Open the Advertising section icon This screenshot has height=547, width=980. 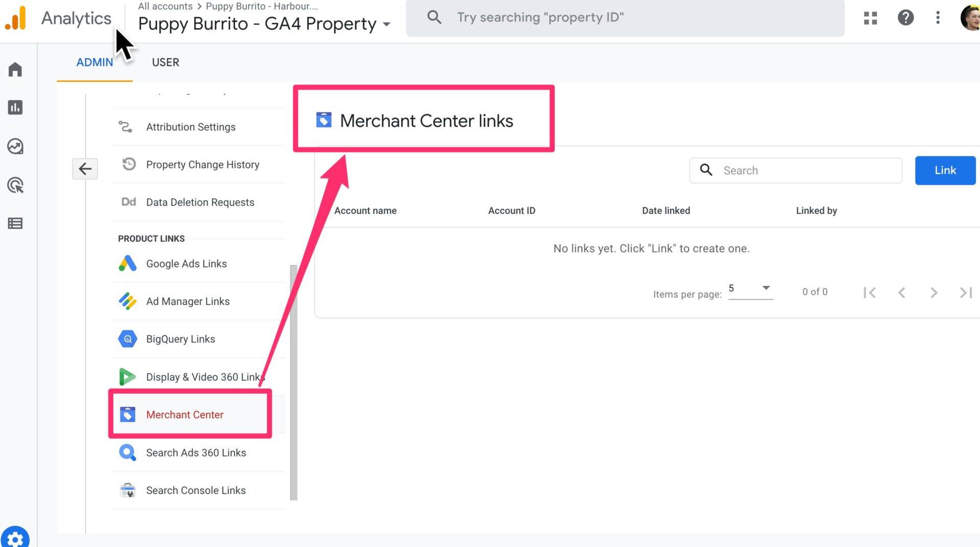(x=15, y=185)
